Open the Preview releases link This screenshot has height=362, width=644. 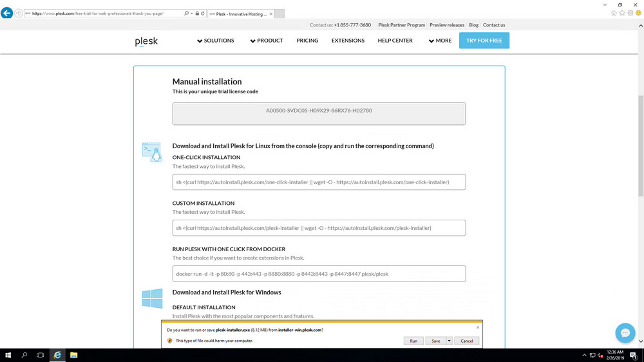[x=447, y=25]
